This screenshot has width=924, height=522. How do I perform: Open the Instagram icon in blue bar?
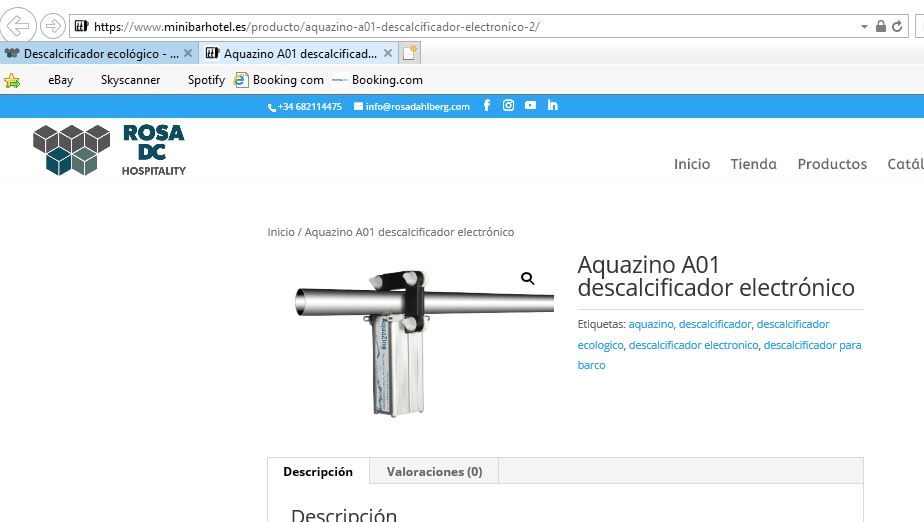[509, 105]
